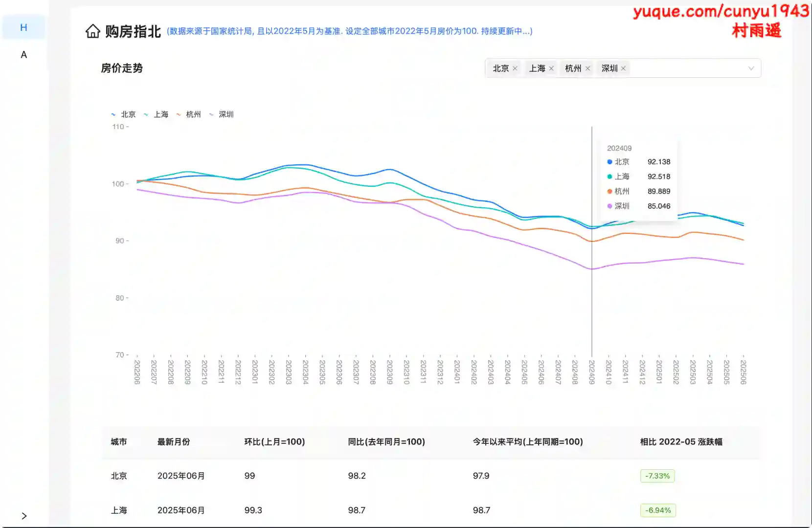Viewport: 812px width, 528px height.
Task: Remove the 北京 tag from city selector
Action: (515, 68)
